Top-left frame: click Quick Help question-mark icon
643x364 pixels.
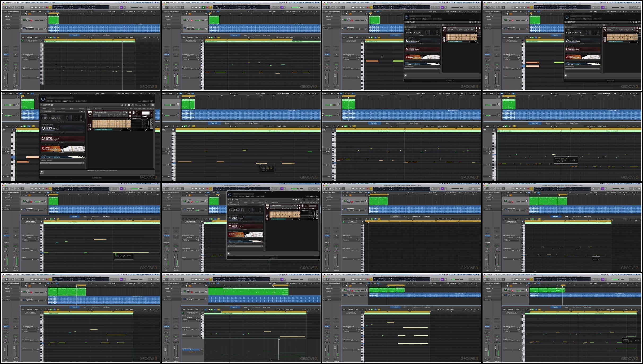click(10, 7)
